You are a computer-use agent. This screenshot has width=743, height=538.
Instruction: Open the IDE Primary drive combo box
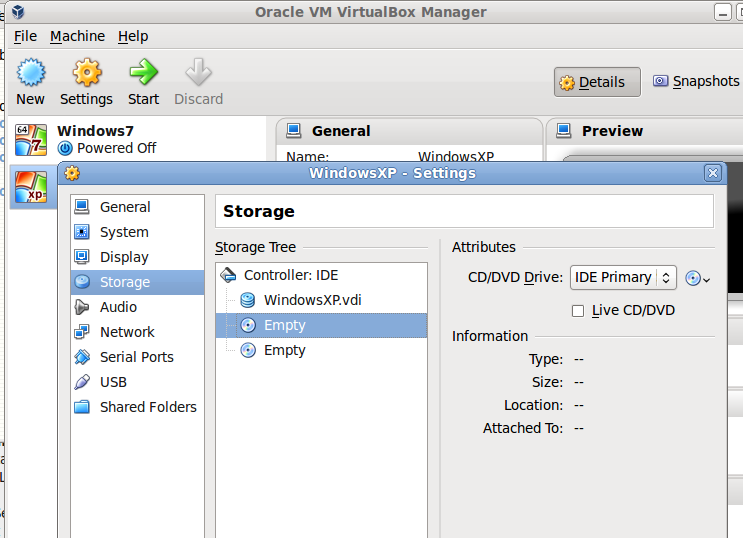click(623, 277)
